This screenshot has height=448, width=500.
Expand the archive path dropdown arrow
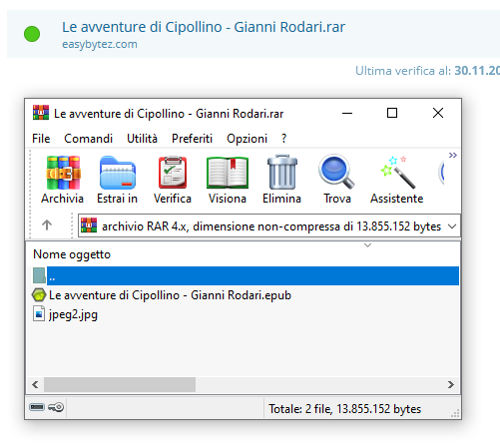pos(452,226)
